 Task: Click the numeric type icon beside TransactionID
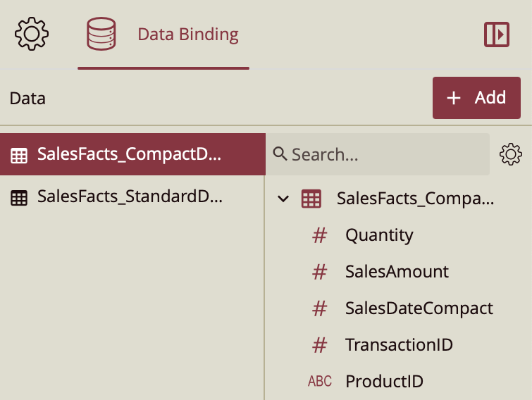pyautogui.click(x=320, y=345)
